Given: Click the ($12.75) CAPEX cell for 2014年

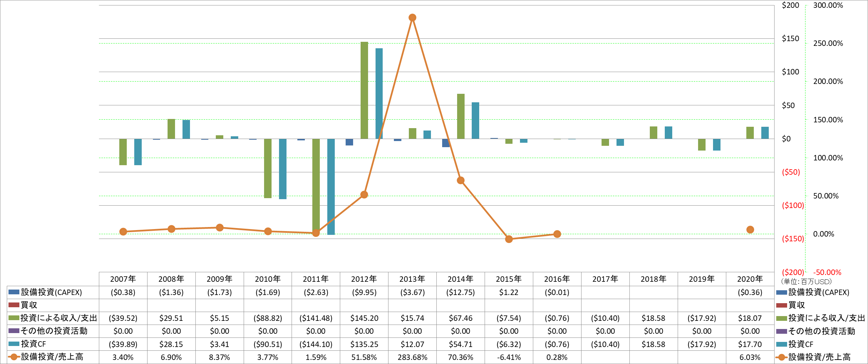Looking at the screenshot, I should 461,292.
